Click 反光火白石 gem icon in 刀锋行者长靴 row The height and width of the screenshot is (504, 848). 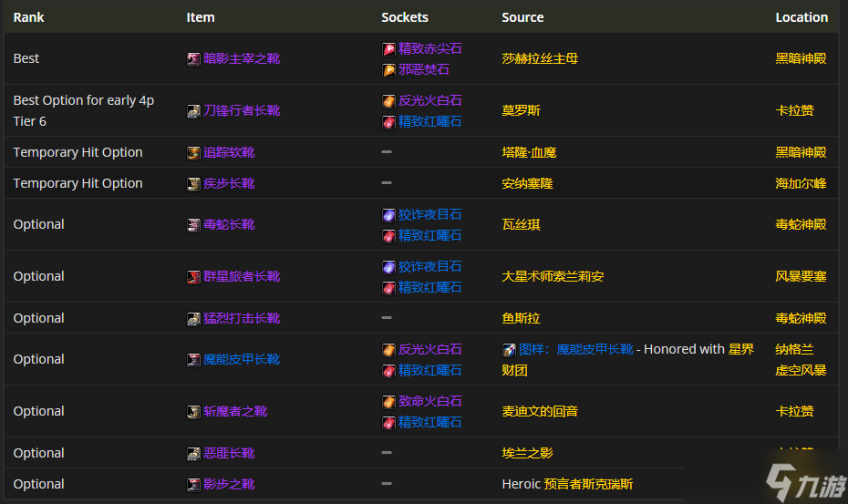(x=388, y=101)
